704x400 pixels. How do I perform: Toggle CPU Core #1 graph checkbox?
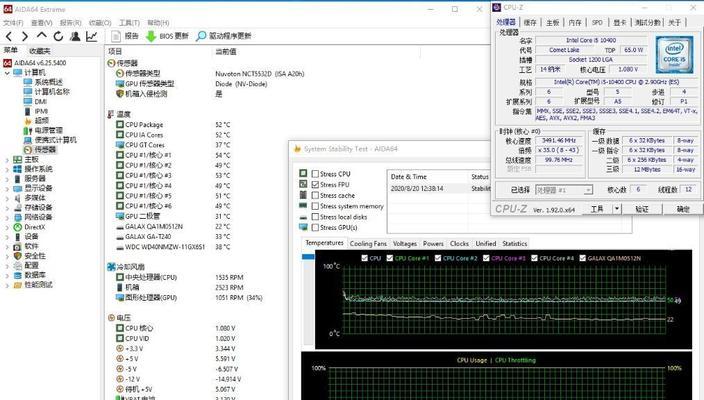coord(390,258)
